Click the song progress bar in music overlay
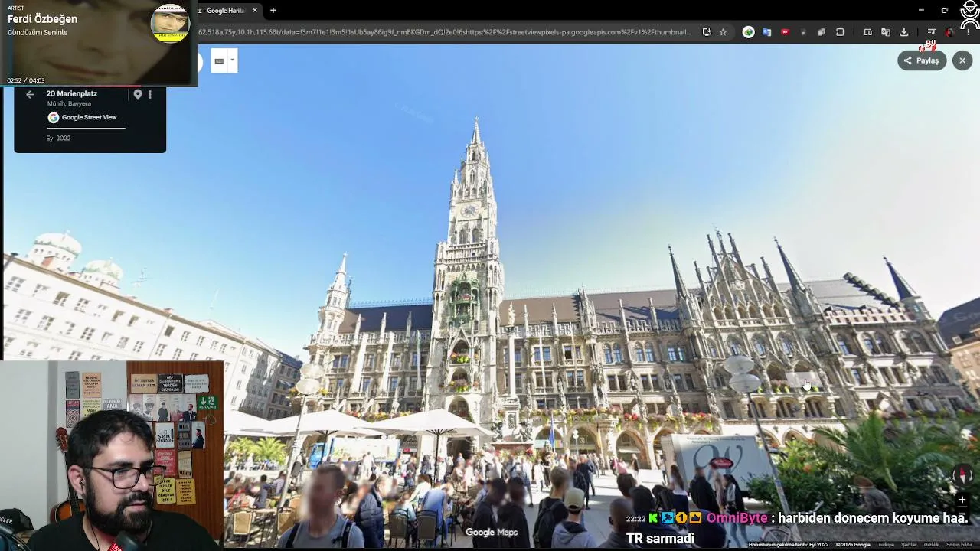The image size is (980, 551). pos(99,86)
